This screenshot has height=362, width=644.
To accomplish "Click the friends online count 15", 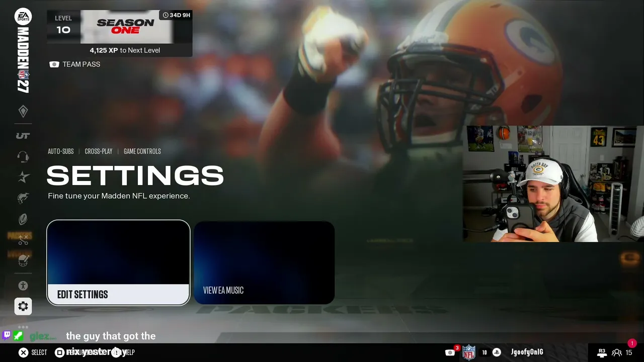I will 629,353.
